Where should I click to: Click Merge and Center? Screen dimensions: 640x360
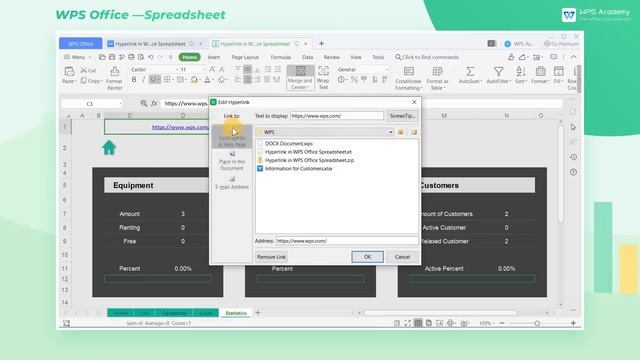(x=300, y=78)
